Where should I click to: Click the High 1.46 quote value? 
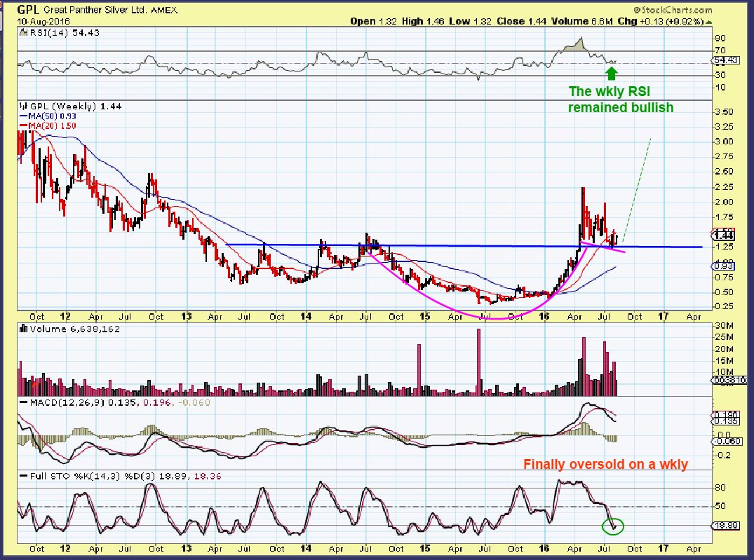coord(423,21)
